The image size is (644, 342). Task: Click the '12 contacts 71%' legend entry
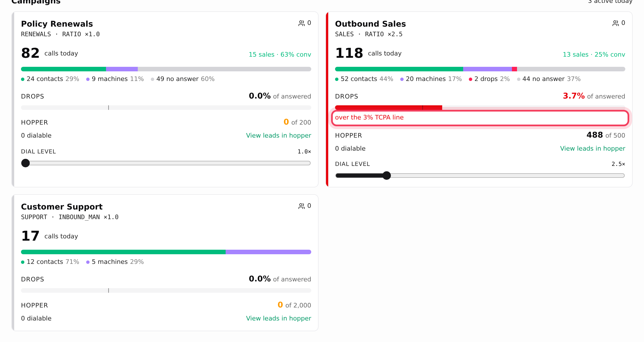50,262
